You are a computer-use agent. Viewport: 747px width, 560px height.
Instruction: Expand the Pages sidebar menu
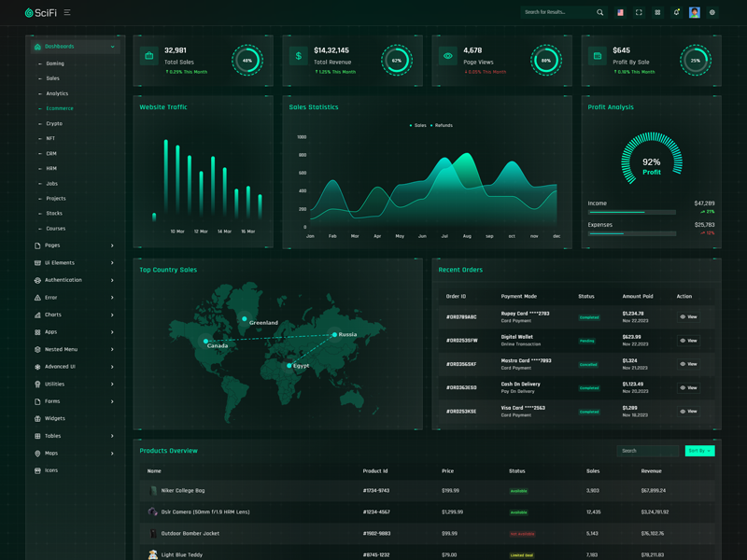point(73,245)
